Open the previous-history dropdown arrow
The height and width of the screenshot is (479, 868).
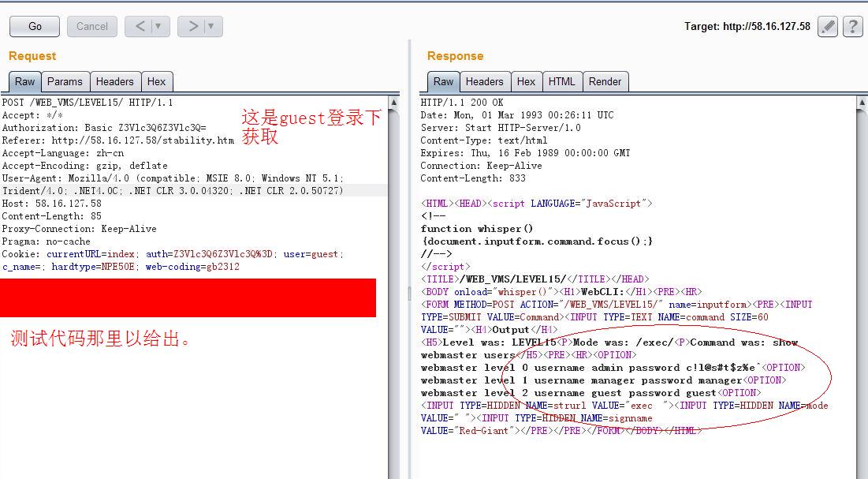pyautogui.click(x=159, y=27)
